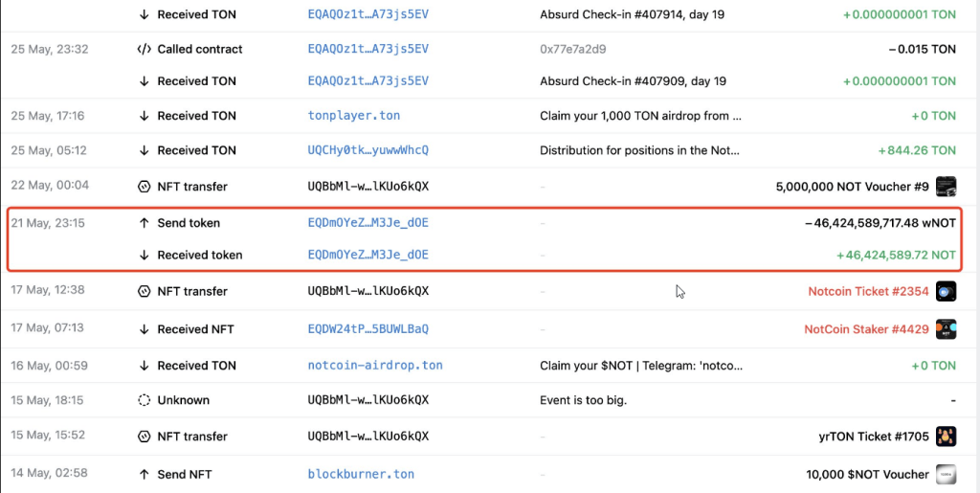The height and width of the screenshot is (493, 980).
Task: Click the Received token down arrow icon
Action: (144, 255)
